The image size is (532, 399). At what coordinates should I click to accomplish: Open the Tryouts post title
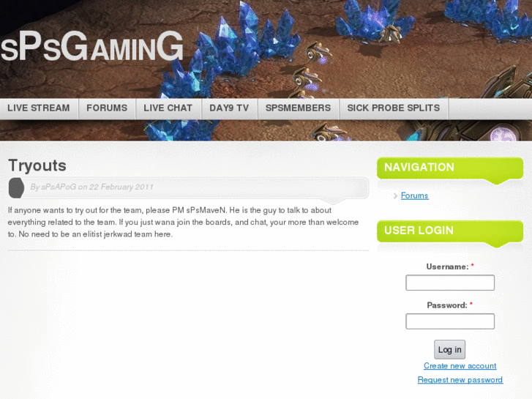37,165
